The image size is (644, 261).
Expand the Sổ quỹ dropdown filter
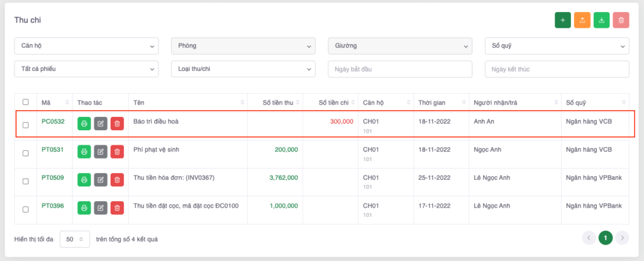tap(557, 46)
